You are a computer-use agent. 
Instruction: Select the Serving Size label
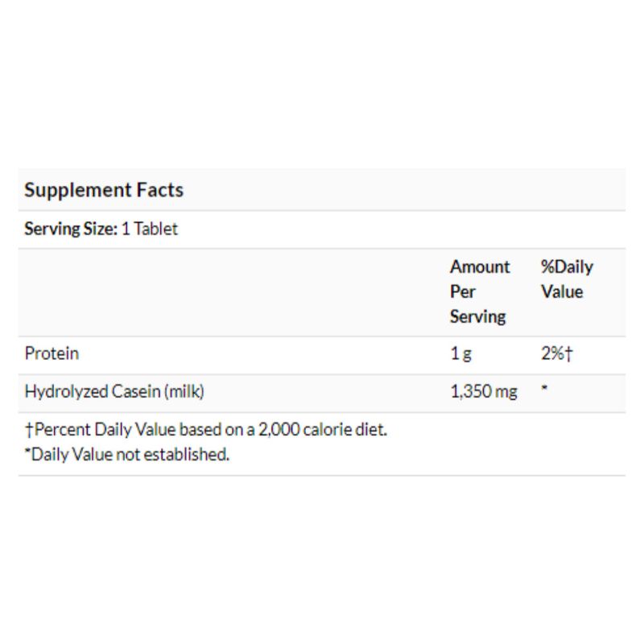point(71,229)
